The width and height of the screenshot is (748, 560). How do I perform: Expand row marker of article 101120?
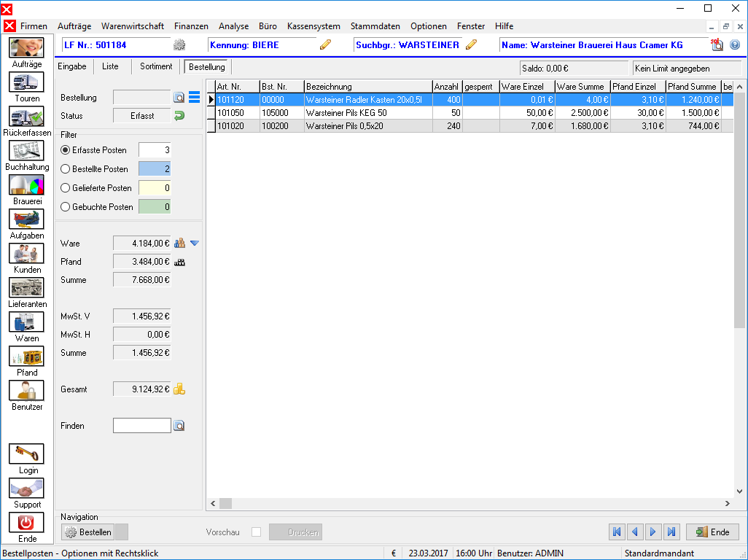(211, 100)
